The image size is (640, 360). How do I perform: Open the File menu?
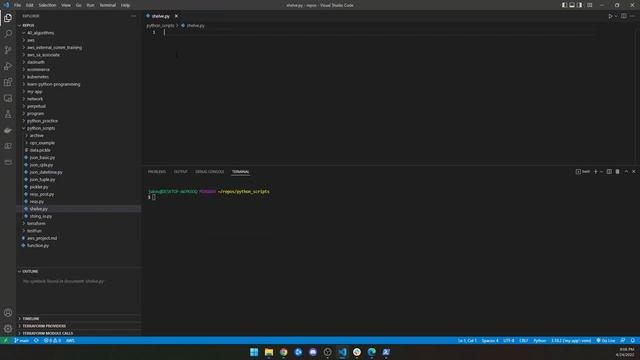[x=17, y=5]
